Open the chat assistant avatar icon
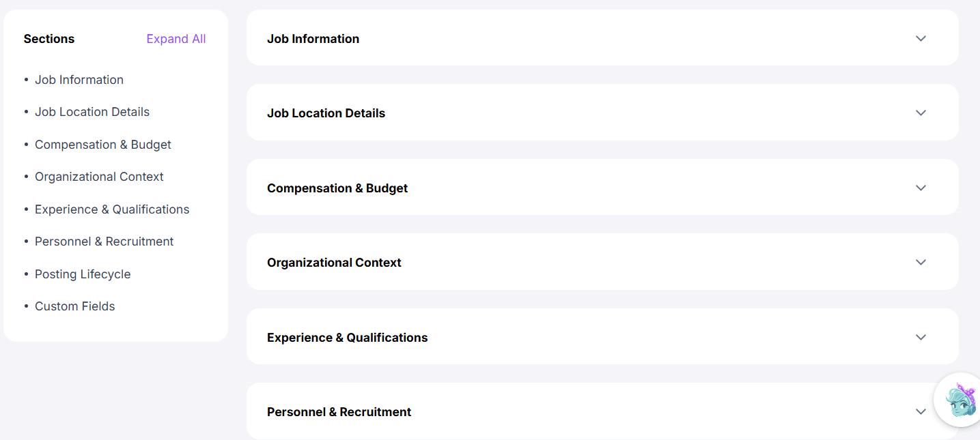The height and width of the screenshot is (440, 980). coord(960,400)
